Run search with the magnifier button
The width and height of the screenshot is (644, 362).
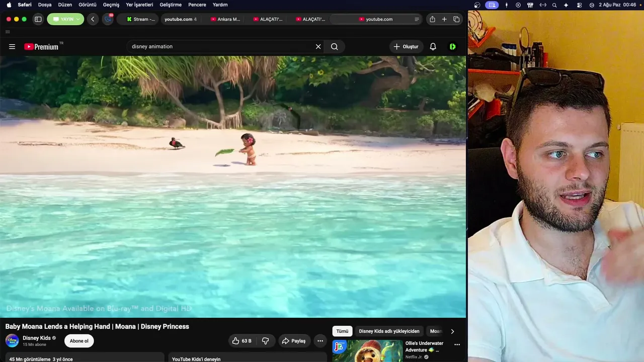click(335, 47)
